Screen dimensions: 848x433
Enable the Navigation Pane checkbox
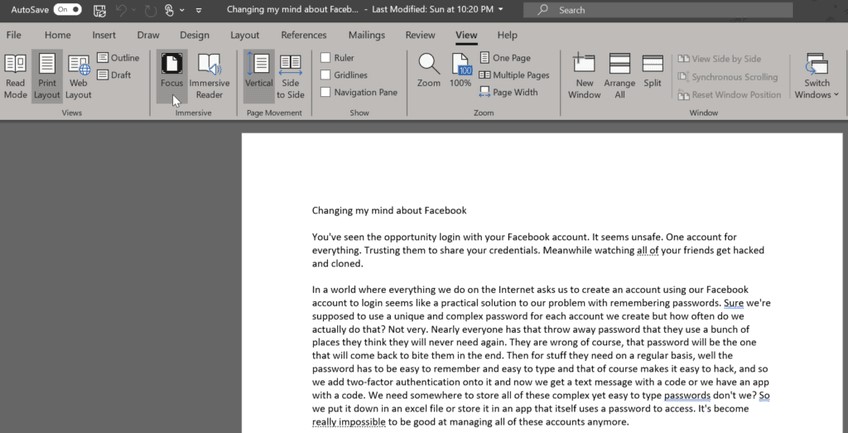[326, 92]
